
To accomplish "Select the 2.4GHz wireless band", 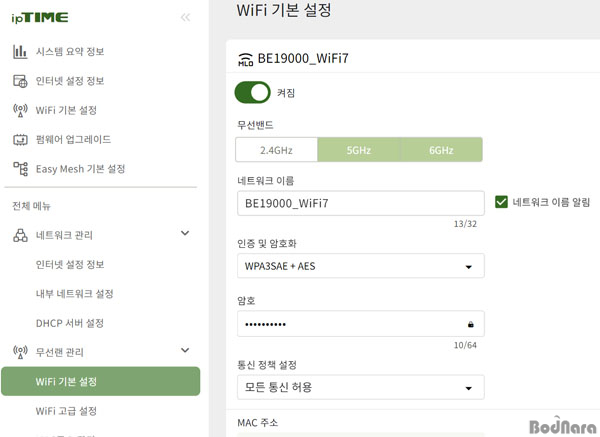I will 277,150.
